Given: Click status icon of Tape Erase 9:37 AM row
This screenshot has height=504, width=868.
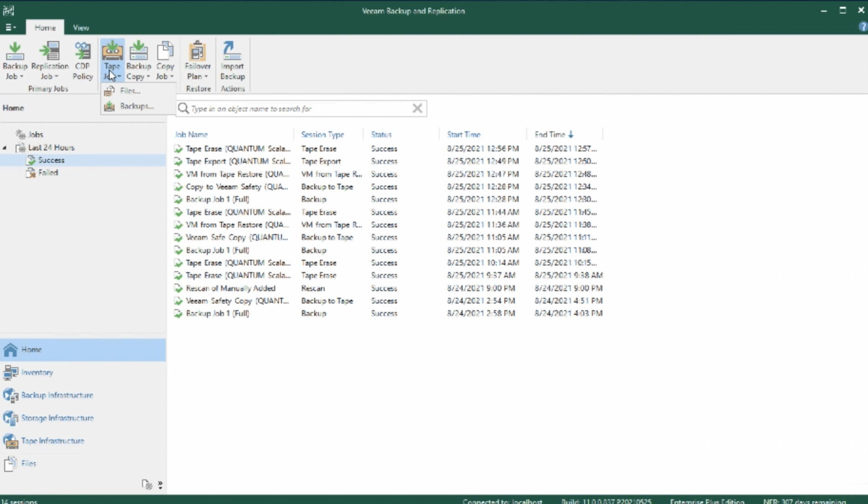Looking at the screenshot, I should (179, 275).
